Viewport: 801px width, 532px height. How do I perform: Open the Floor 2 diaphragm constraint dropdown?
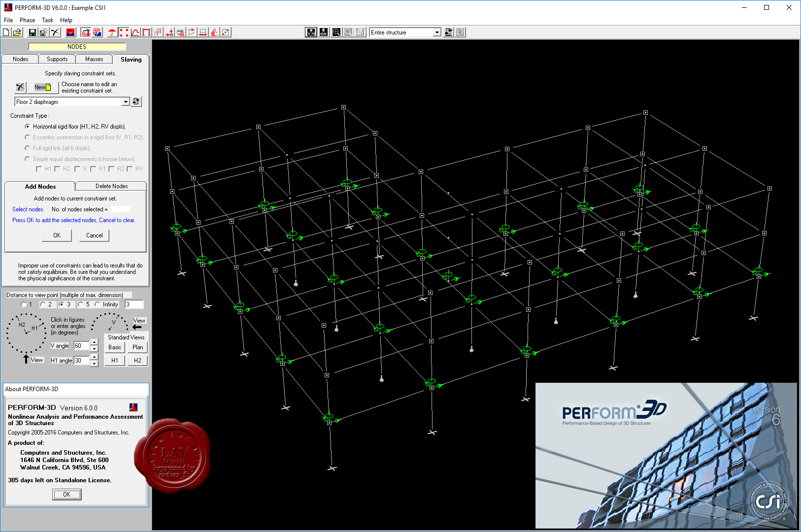[x=126, y=102]
